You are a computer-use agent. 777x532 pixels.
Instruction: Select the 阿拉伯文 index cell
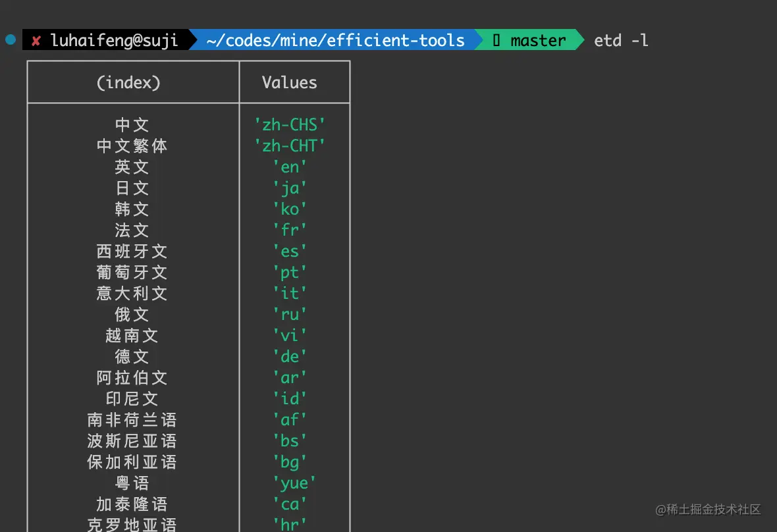(132, 377)
